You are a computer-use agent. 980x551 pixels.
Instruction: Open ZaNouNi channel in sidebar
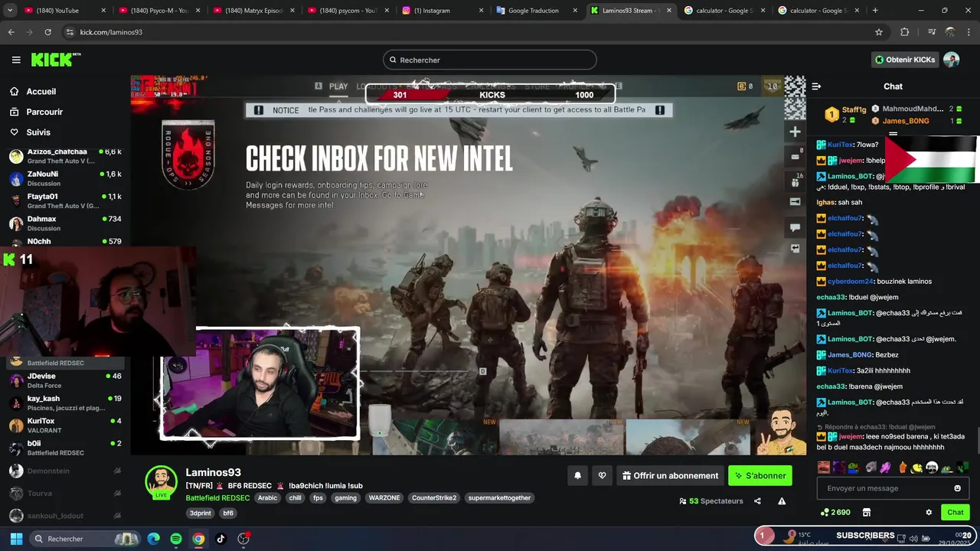point(65,178)
